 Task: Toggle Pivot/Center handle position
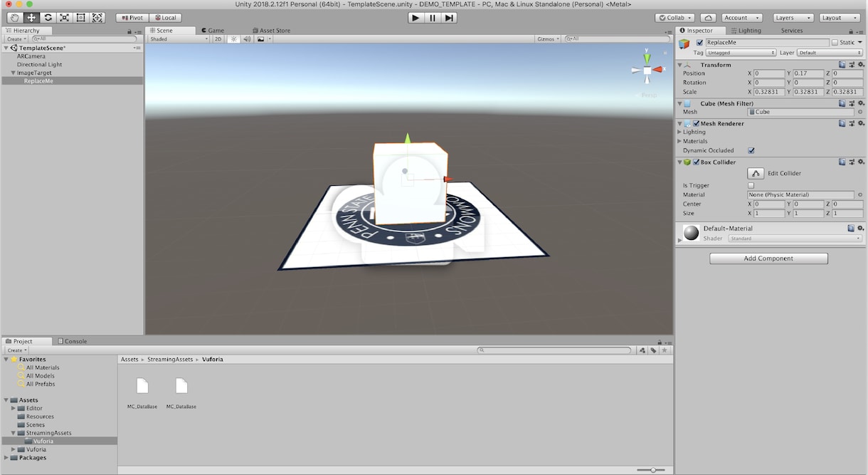132,18
